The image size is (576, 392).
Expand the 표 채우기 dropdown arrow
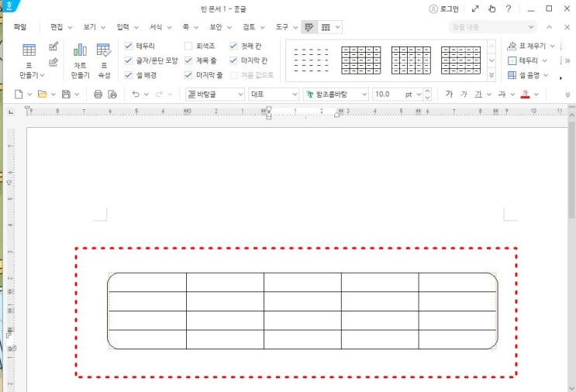[x=552, y=46]
